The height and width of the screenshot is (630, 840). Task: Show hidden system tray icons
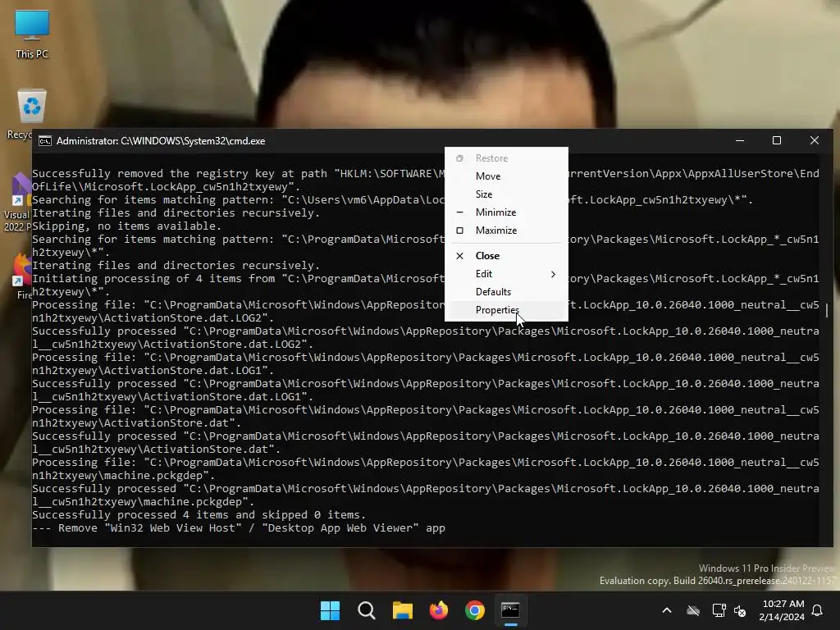tap(667, 610)
